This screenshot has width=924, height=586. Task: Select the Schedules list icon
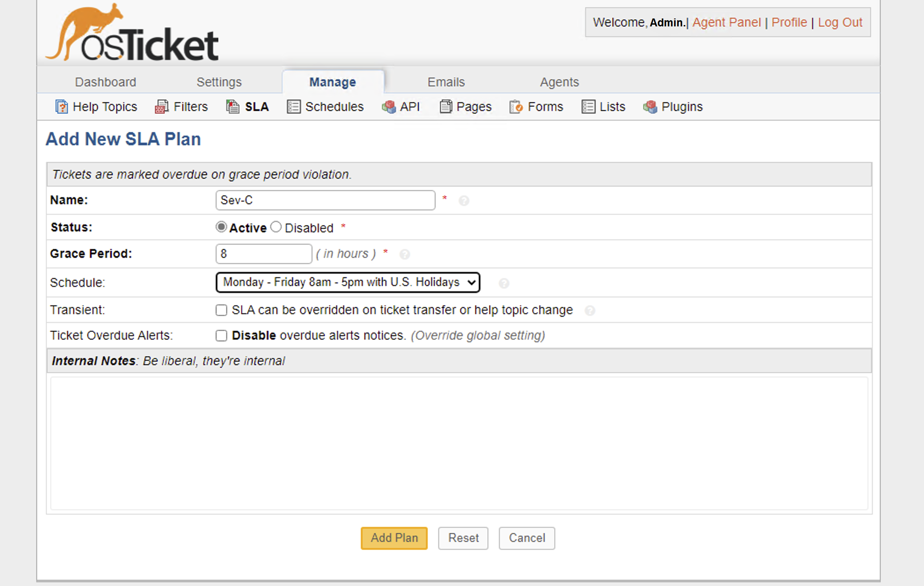pos(293,107)
